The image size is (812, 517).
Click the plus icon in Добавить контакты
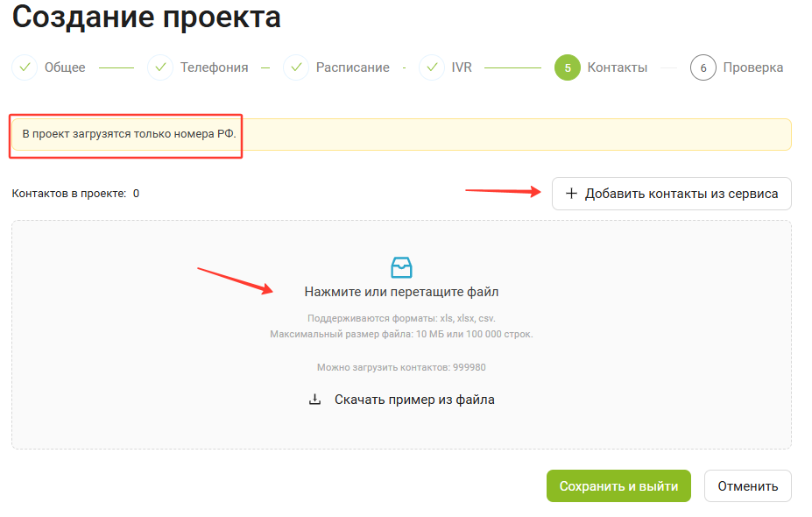571,194
